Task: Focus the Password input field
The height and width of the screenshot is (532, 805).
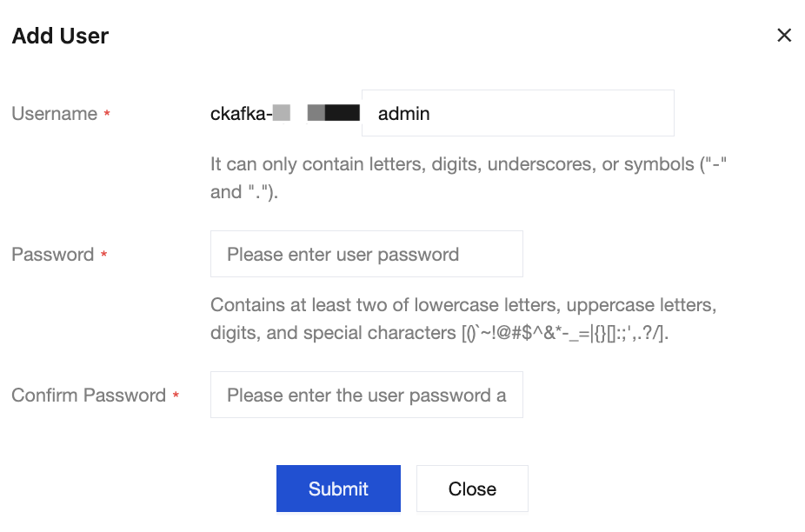Action: (366, 255)
